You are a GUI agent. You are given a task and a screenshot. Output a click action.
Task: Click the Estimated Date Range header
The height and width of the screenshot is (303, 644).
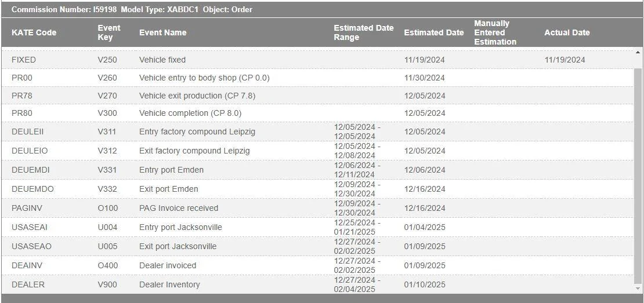click(363, 32)
